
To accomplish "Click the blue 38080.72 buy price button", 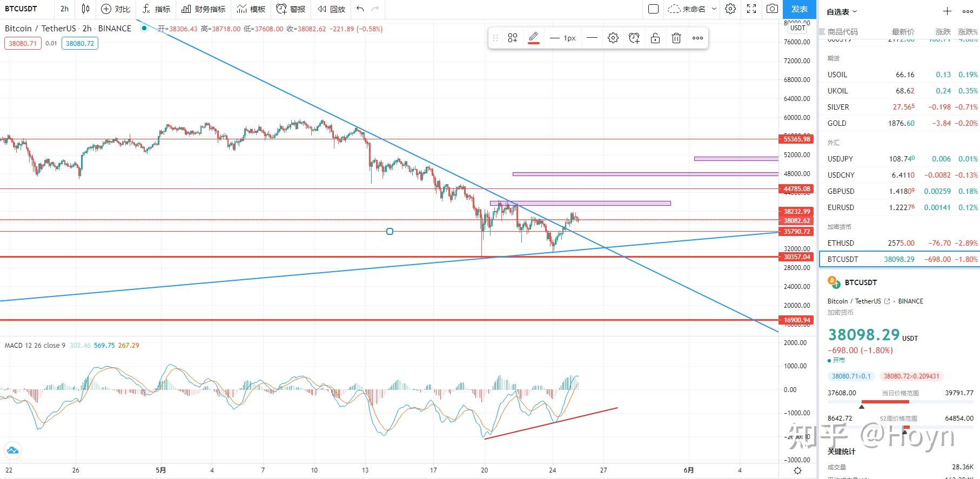I will coord(79,43).
